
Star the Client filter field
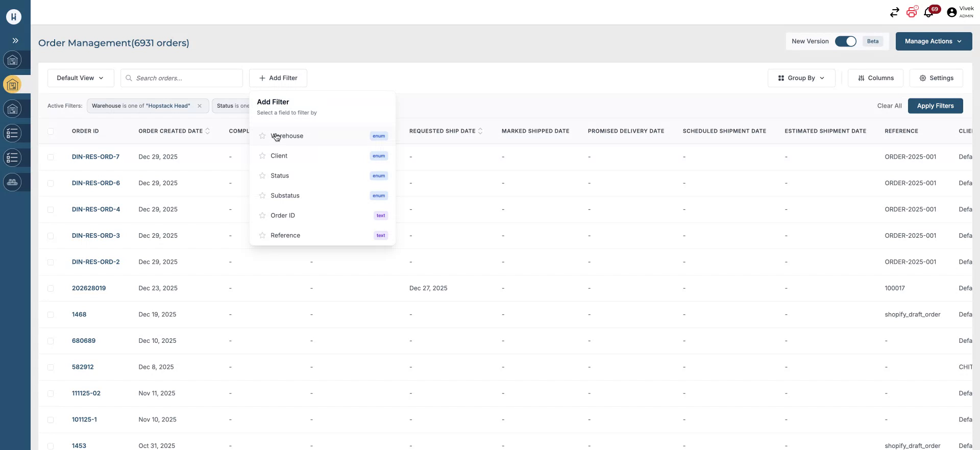pyautogui.click(x=262, y=156)
